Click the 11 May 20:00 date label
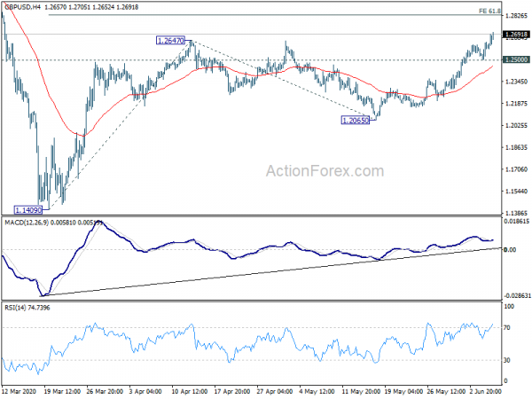 (x=360, y=391)
